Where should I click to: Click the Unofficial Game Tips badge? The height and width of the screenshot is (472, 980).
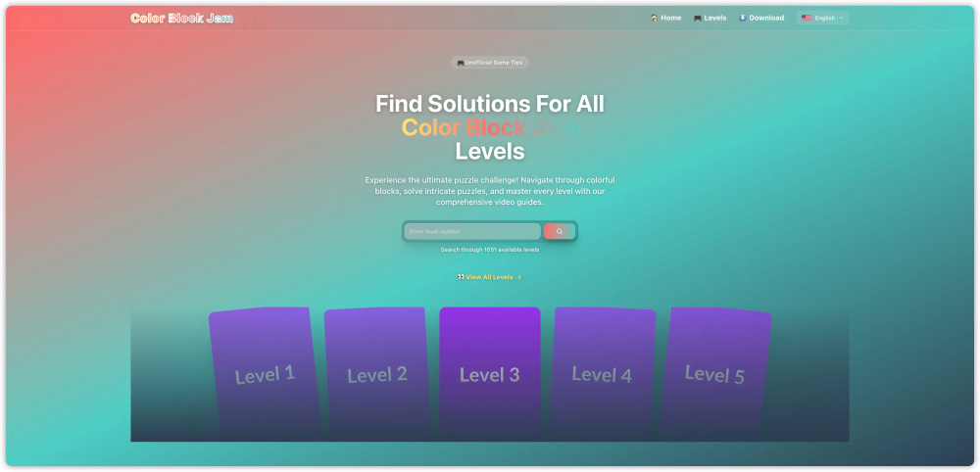coord(490,63)
